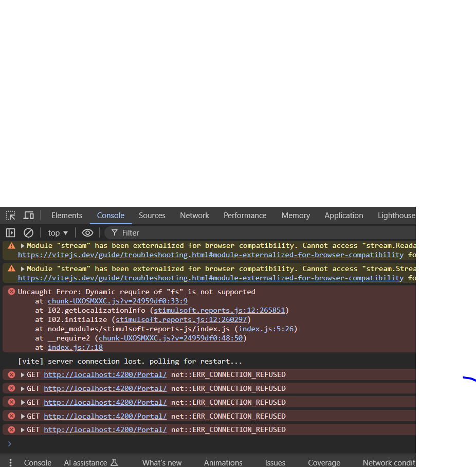Open stimulsoft.reports.js:12:265851 source link

pos(219,310)
